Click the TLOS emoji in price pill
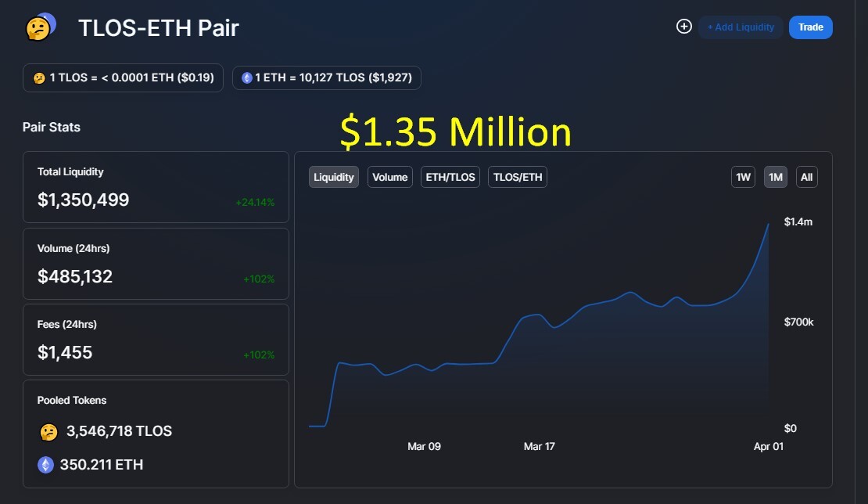Screen dimensions: 868x504 coord(39,78)
